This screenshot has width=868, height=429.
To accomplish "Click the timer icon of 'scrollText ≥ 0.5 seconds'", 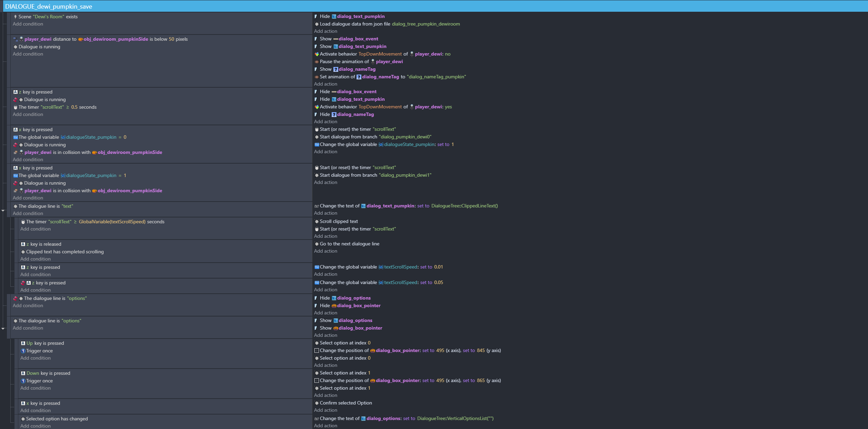I will pyautogui.click(x=16, y=107).
